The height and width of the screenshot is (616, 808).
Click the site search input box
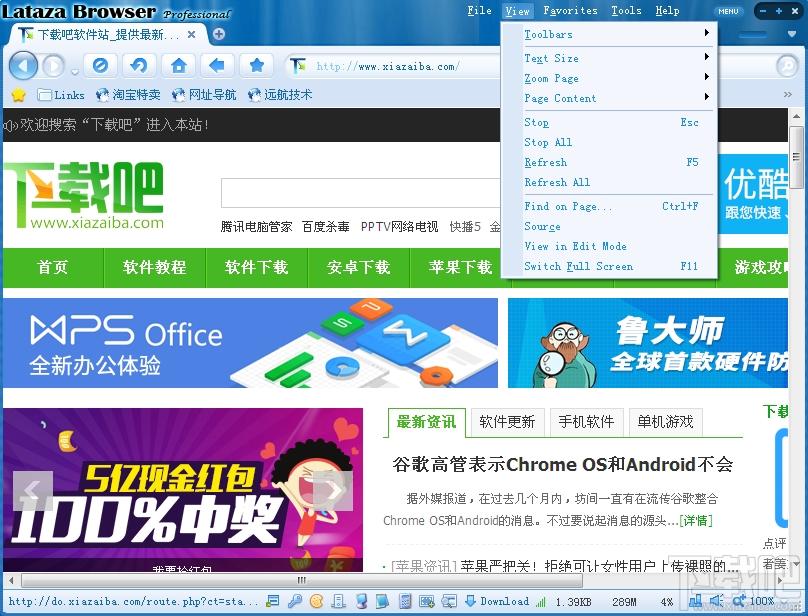361,193
